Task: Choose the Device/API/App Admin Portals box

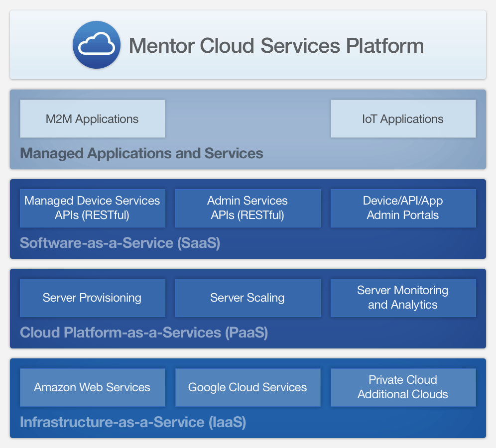Action: pos(403,208)
